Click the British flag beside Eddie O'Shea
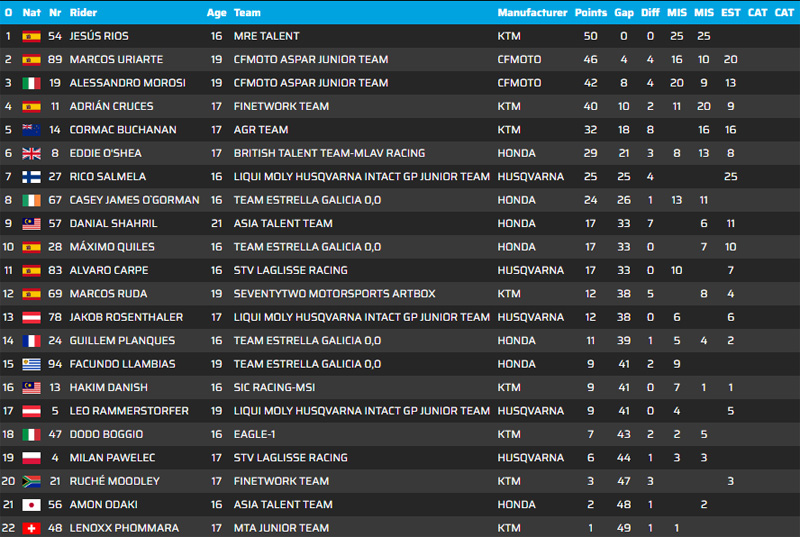This screenshot has height=537, width=800. (31, 153)
